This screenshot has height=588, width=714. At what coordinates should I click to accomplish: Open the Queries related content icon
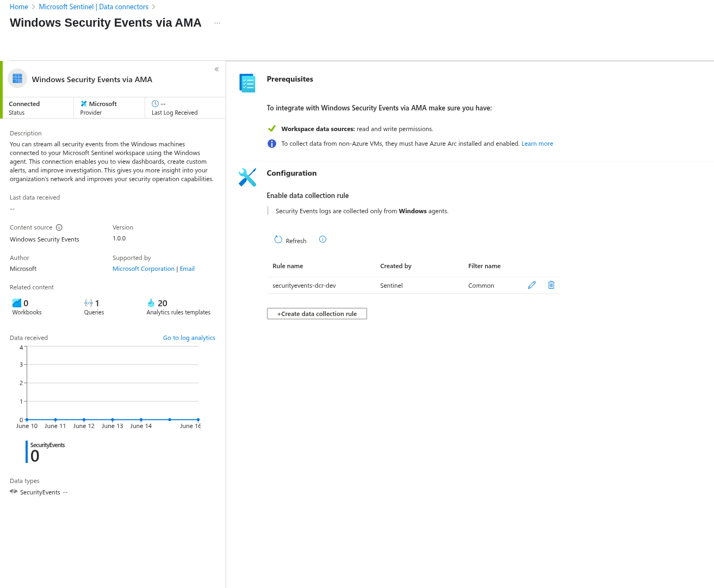[89, 303]
